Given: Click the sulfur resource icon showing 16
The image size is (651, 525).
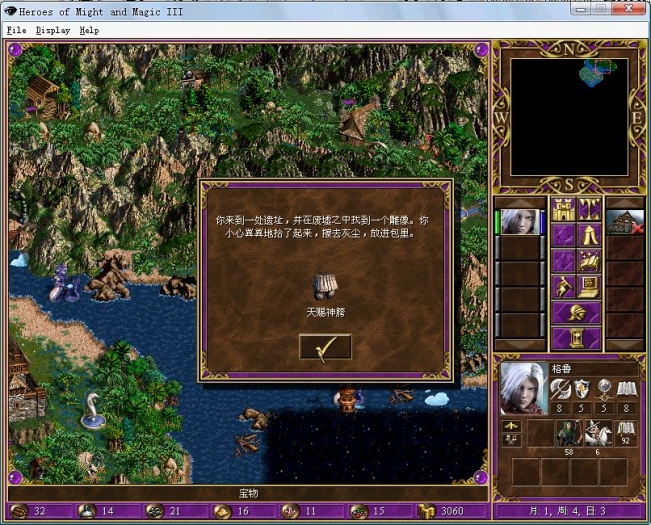Looking at the screenshot, I should coord(223,511).
